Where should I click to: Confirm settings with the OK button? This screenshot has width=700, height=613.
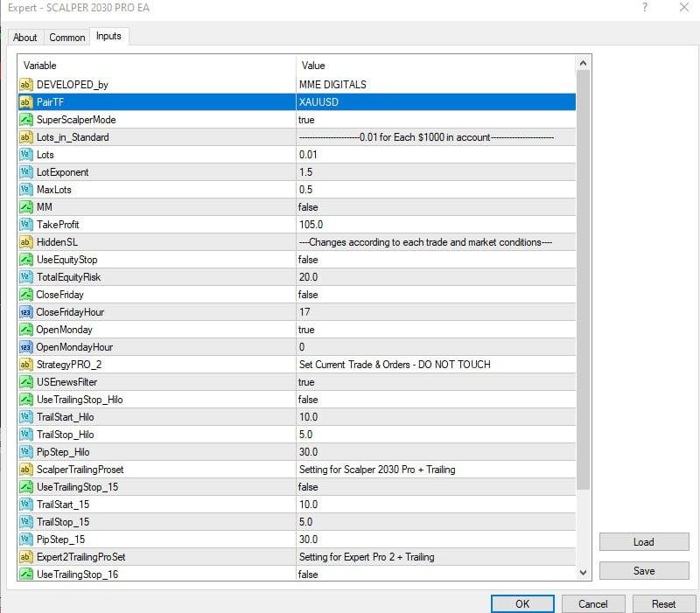point(521,603)
